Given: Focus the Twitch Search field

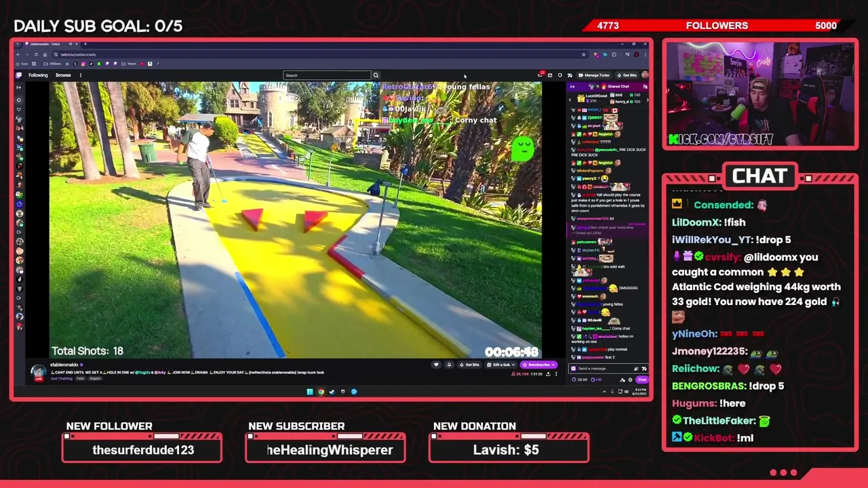Looking at the screenshot, I should click(328, 75).
